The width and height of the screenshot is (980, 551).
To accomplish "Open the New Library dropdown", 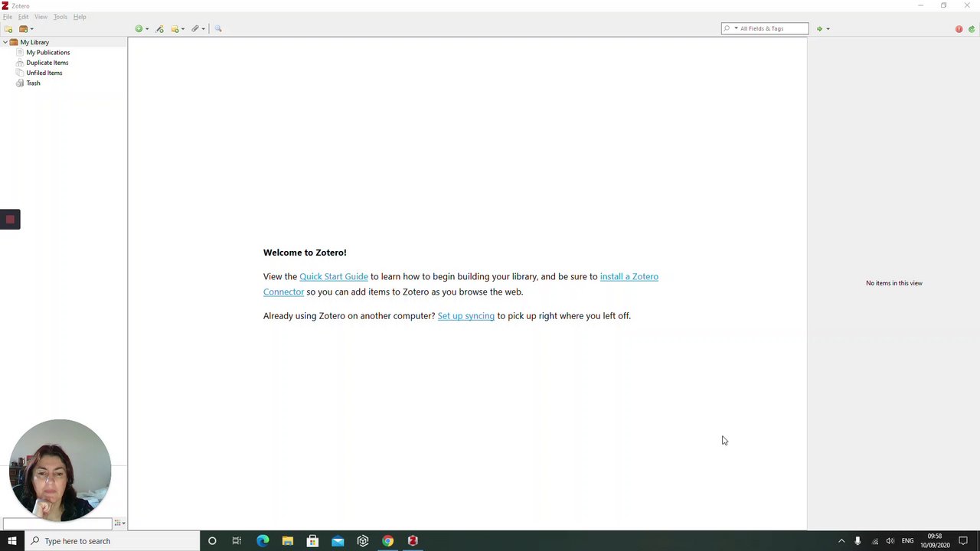I will coord(26,29).
